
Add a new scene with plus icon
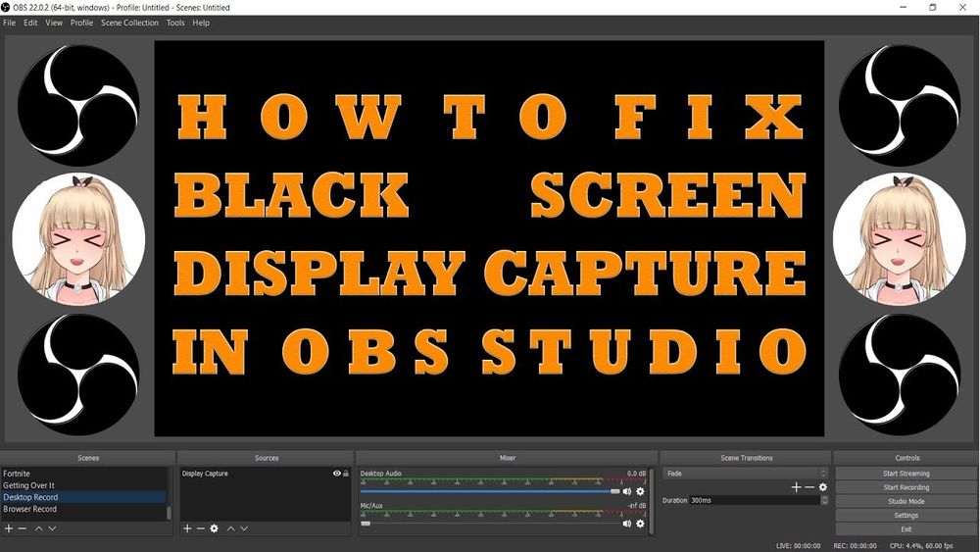coord(9,528)
